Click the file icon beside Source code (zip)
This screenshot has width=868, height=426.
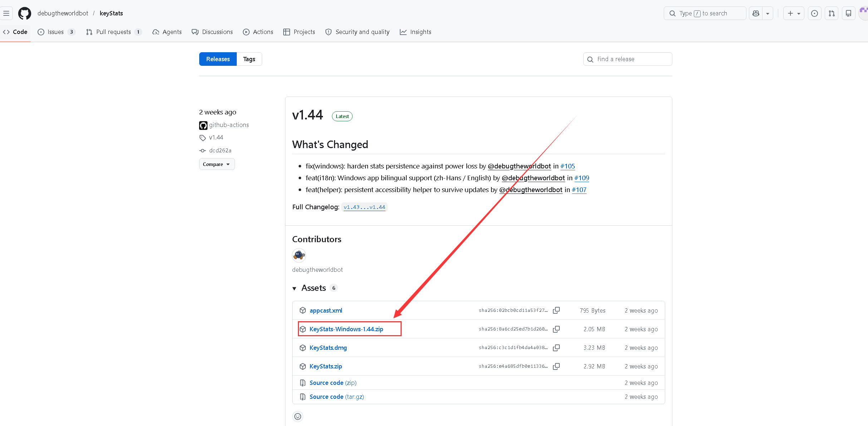click(x=303, y=383)
